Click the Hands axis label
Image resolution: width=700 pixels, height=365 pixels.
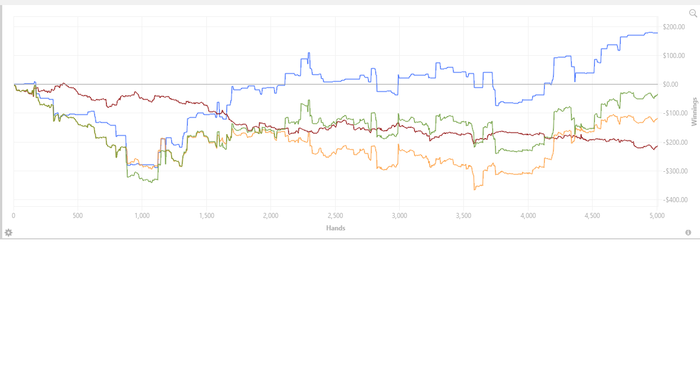point(335,228)
